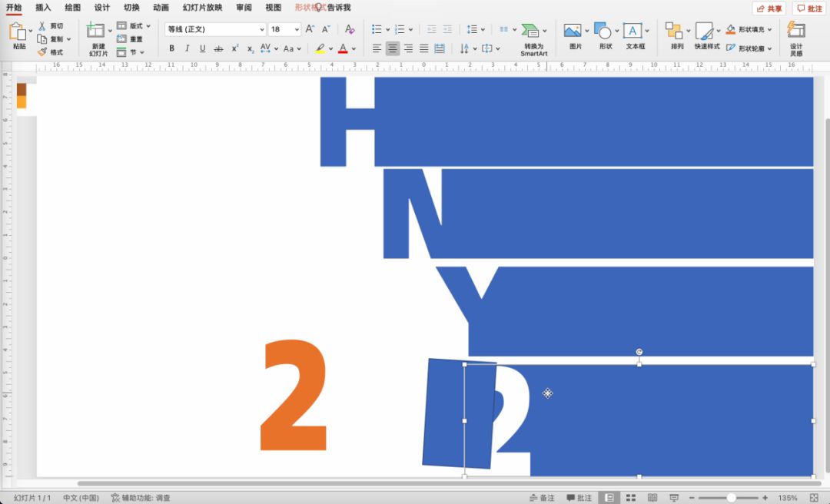Image resolution: width=830 pixels, height=504 pixels.
Task: Click the zoom slider in status bar
Action: tap(731, 498)
